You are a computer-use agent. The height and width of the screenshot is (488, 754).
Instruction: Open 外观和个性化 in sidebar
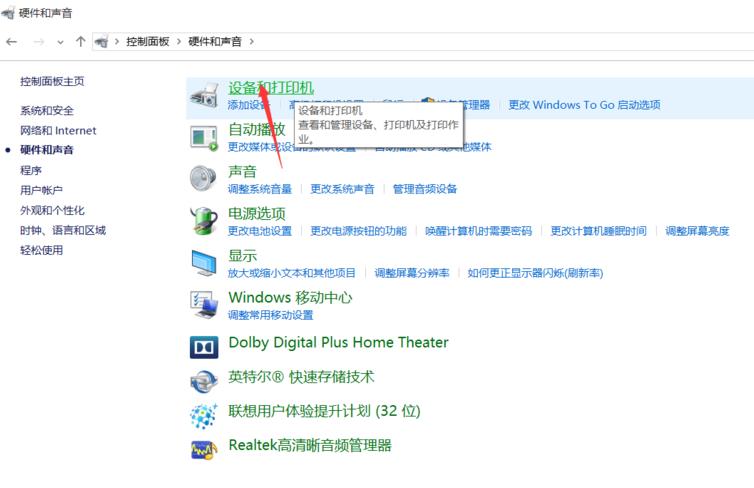tap(52, 211)
